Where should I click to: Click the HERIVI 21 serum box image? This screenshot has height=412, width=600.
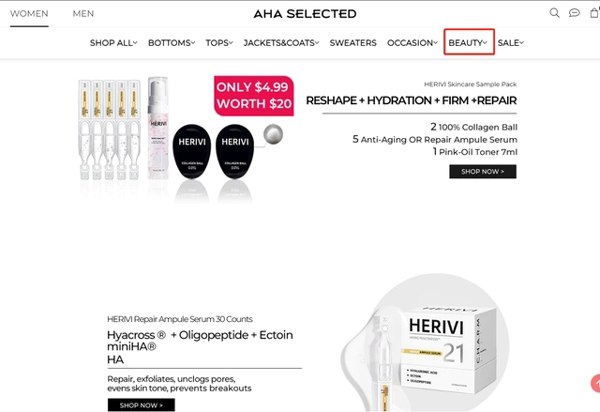point(425,343)
